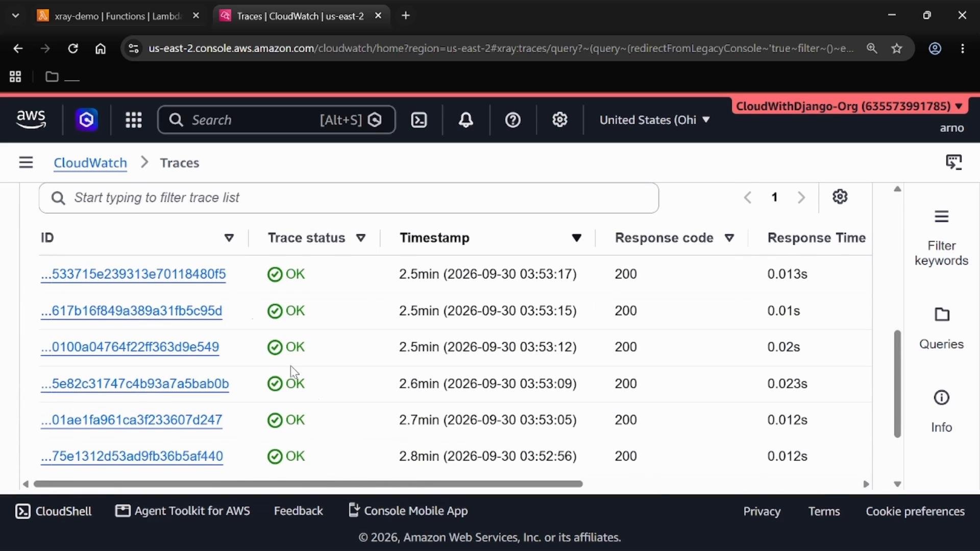Open the browser zoom magnifier icon
Screen dimensions: 980x551
(x=872, y=48)
